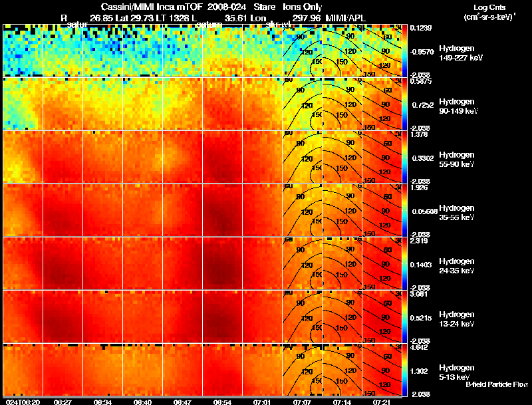Click color bar beside 149-227 keV row
532x405 pixels.
(x=404, y=51)
